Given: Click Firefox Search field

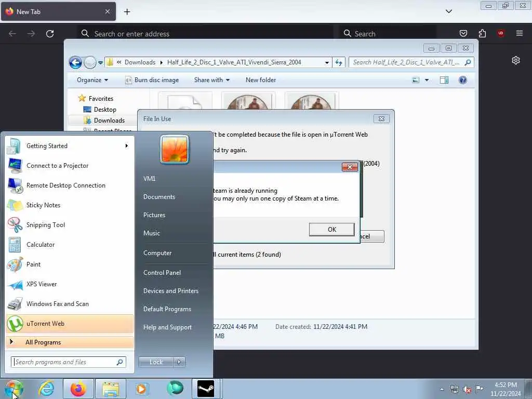Looking at the screenshot, I should point(389,34).
